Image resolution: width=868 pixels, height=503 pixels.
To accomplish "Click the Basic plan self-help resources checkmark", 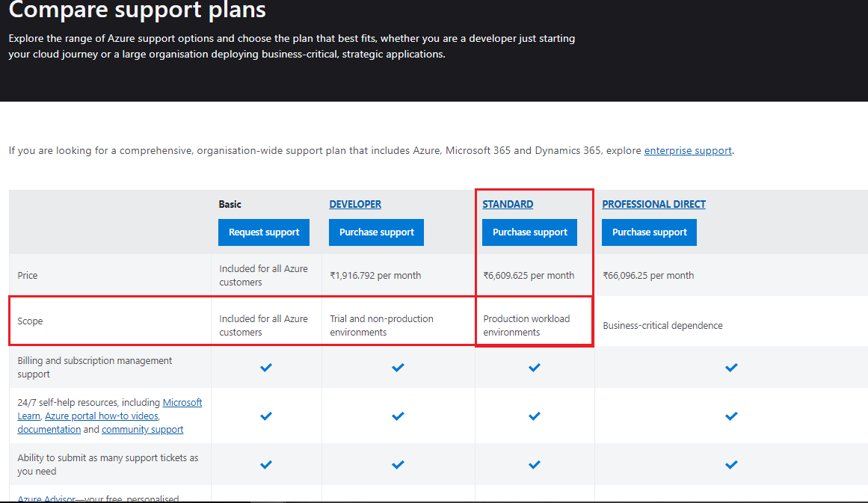I will pyautogui.click(x=266, y=416).
